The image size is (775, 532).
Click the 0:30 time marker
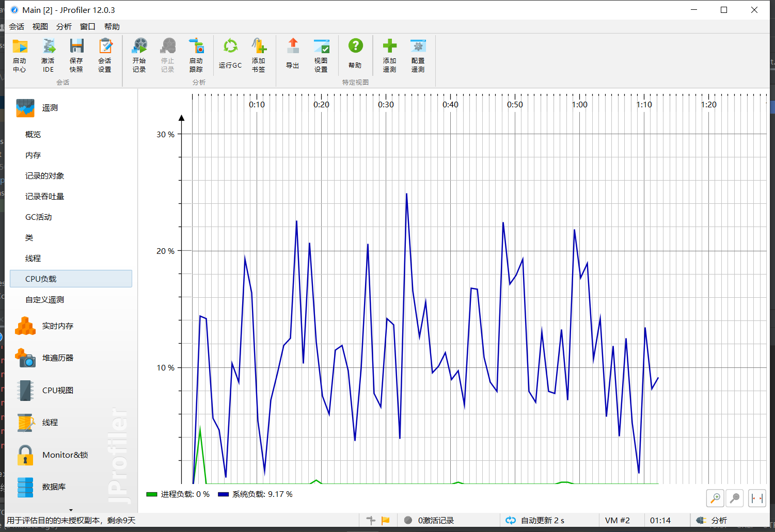tap(386, 105)
